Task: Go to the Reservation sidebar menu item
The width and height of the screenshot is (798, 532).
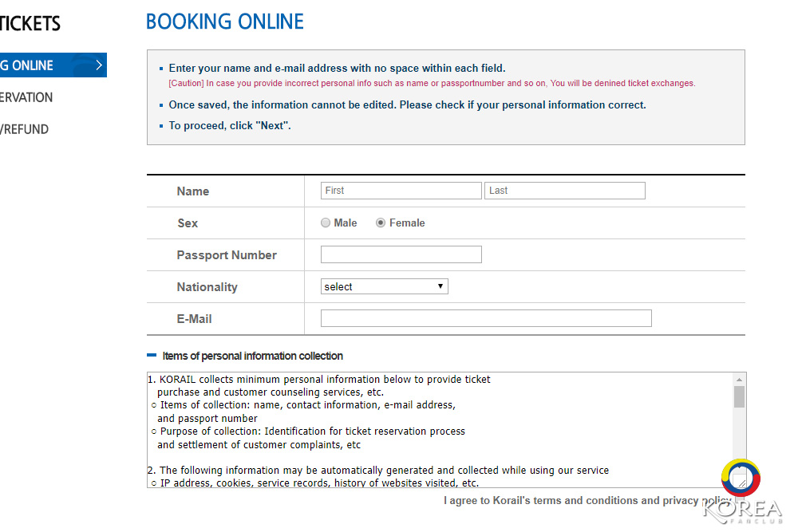Action: (27, 97)
